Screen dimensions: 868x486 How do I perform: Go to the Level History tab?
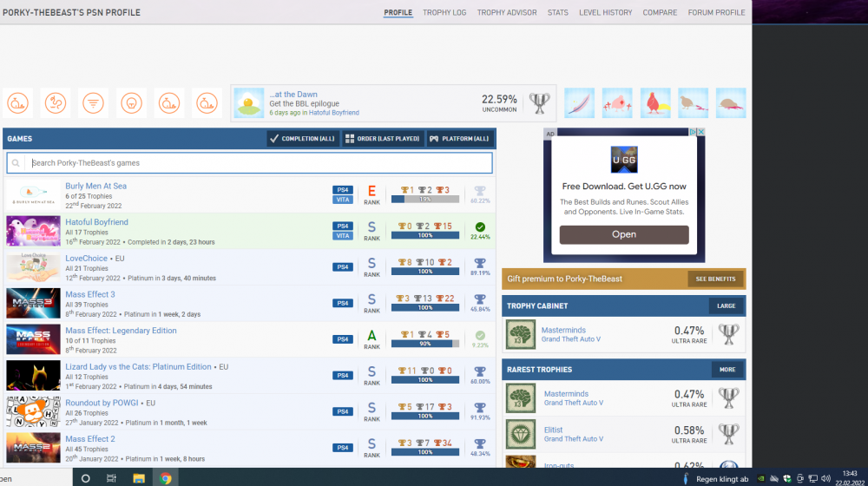(x=605, y=13)
